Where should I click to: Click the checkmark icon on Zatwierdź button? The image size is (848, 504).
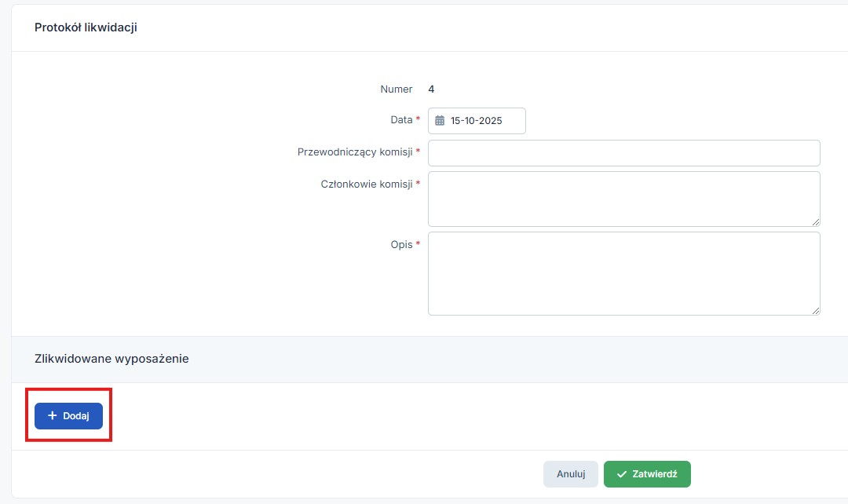pyautogui.click(x=622, y=474)
